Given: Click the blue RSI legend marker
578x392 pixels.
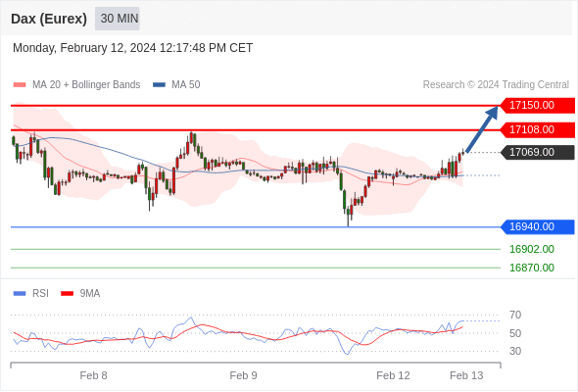Looking at the screenshot, I should pyautogui.click(x=20, y=294).
